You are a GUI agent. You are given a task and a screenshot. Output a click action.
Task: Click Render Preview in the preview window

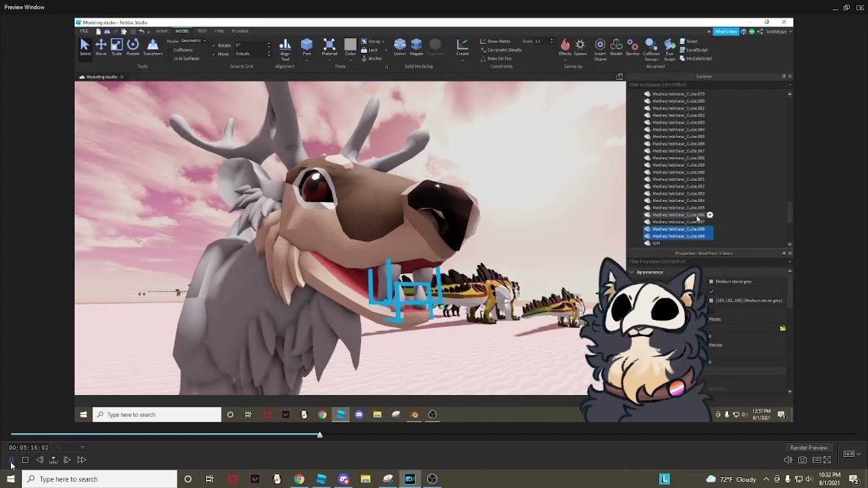808,448
